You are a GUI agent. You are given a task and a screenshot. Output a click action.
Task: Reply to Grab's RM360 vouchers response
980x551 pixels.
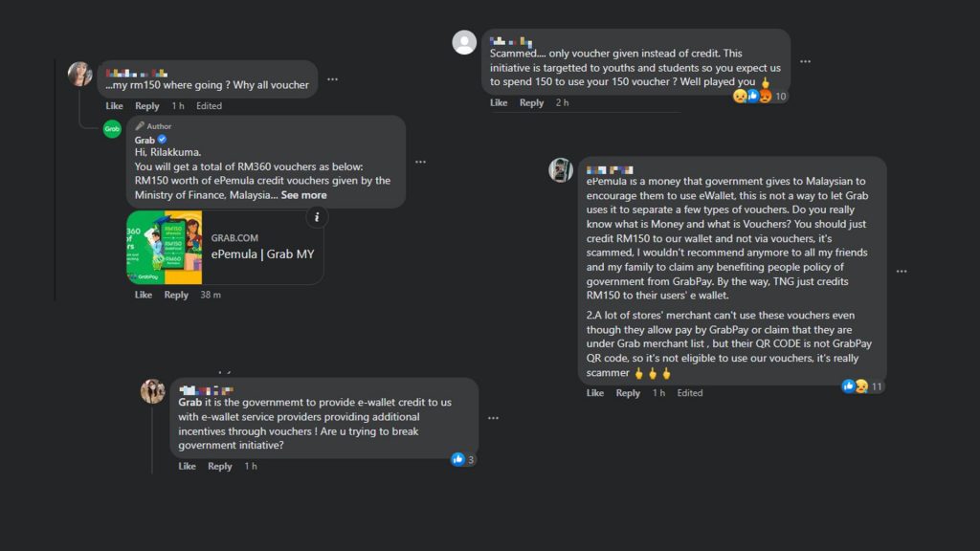tap(176, 295)
